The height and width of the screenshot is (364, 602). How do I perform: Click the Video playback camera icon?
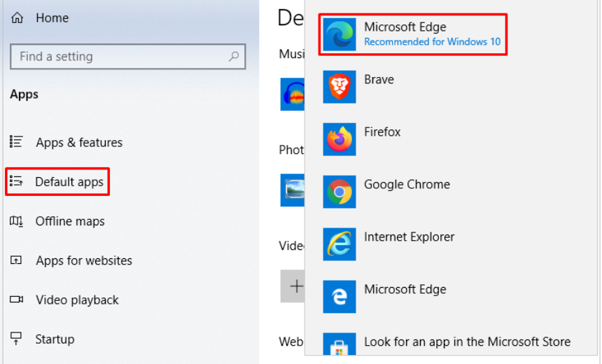click(16, 299)
